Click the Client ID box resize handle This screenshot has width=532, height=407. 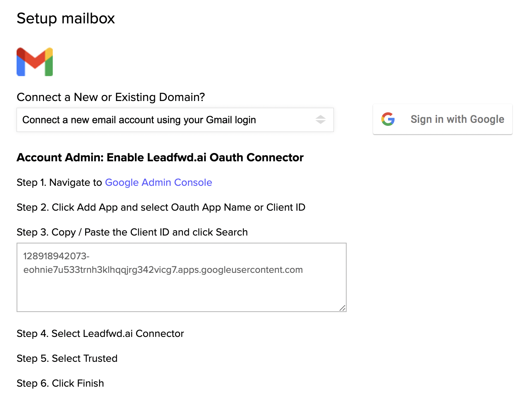click(342, 308)
